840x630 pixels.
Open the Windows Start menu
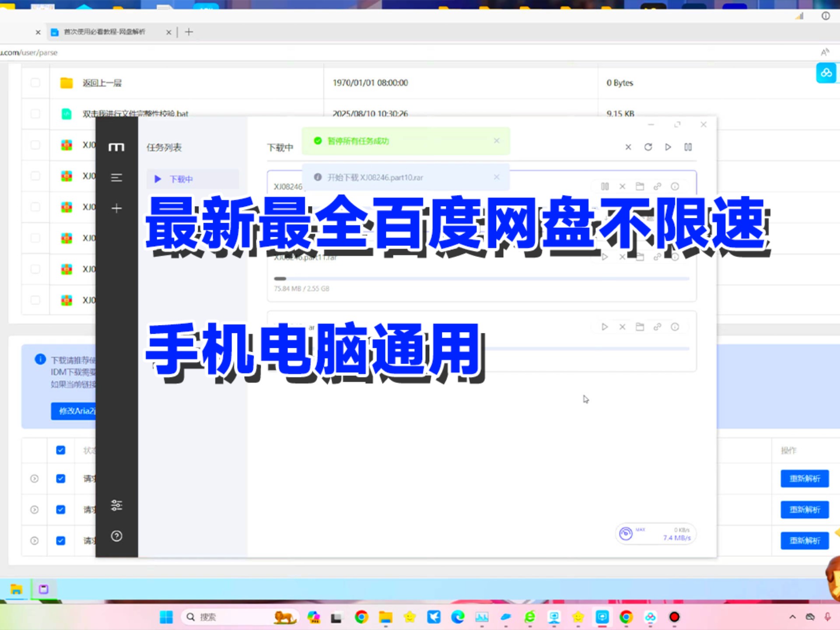(166, 617)
